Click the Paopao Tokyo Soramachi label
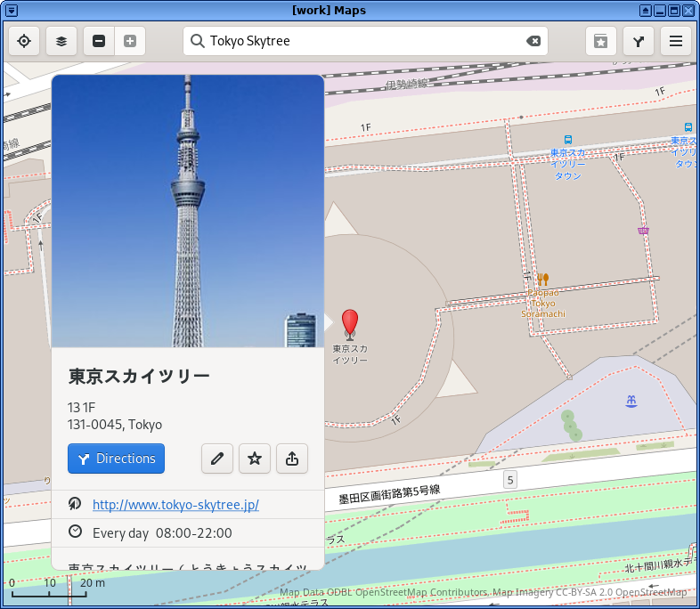The image size is (700, 609). point(543,304)
